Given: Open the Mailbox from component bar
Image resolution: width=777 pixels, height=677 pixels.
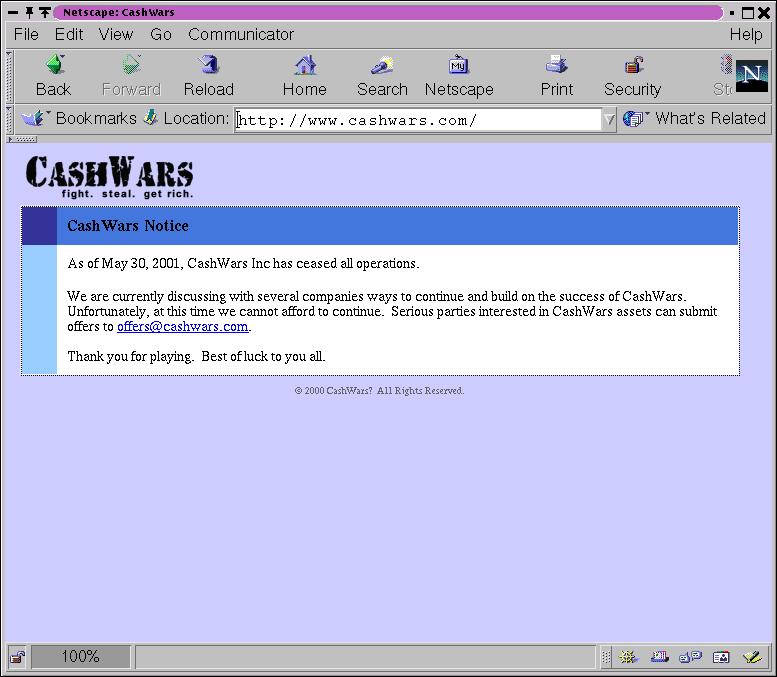Looking at the screenshot, I should point(659,657).
